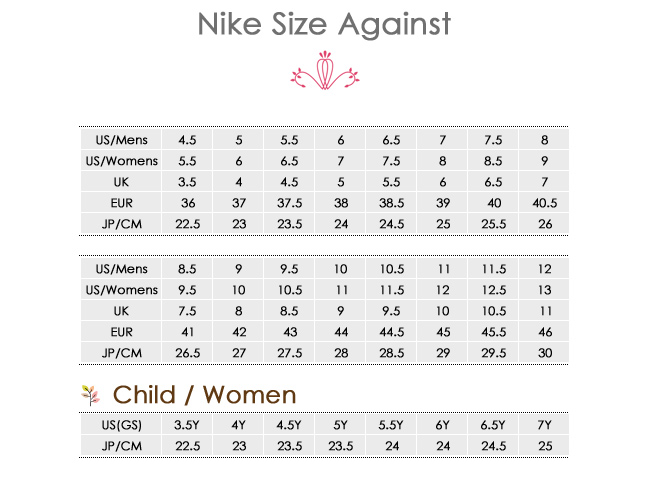Click the leaf sprig icon beside Child / Women

click(x=91, y=395)
